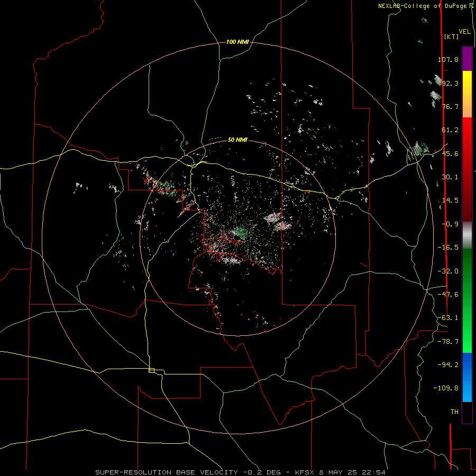This screenshot has height=476, width=476.
Task: Click the 107.8 velocity scale value
Action: pos(448,59)
